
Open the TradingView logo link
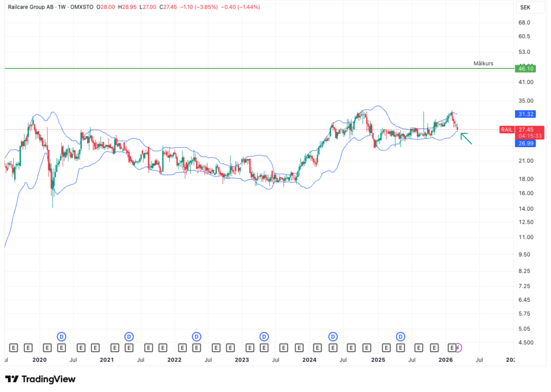tap(41, 379)
